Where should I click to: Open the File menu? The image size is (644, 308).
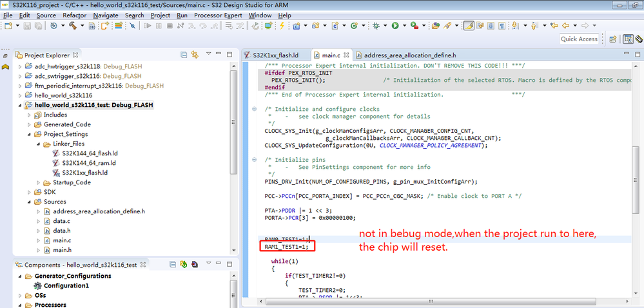coord(8,15)
